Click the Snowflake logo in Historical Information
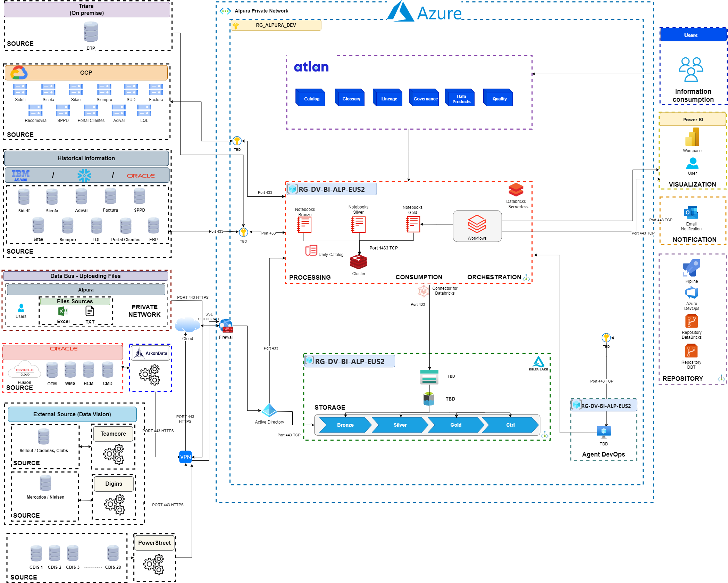The width and height of the screenshot is (728, 583). click(84, 175)
